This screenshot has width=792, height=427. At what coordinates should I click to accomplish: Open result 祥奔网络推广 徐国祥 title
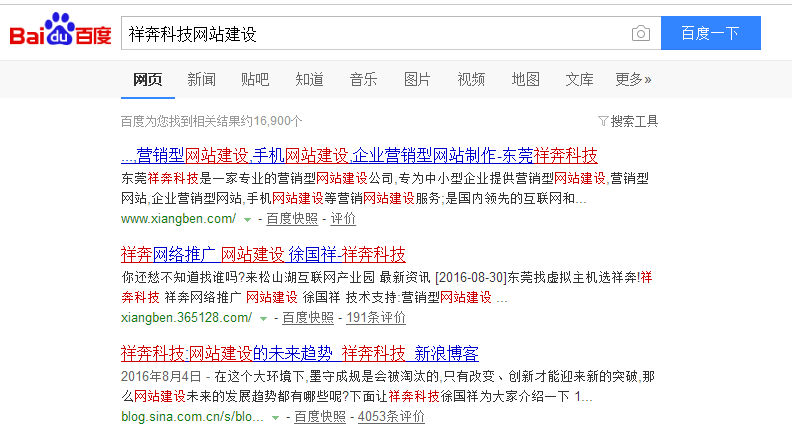(263, 254)
